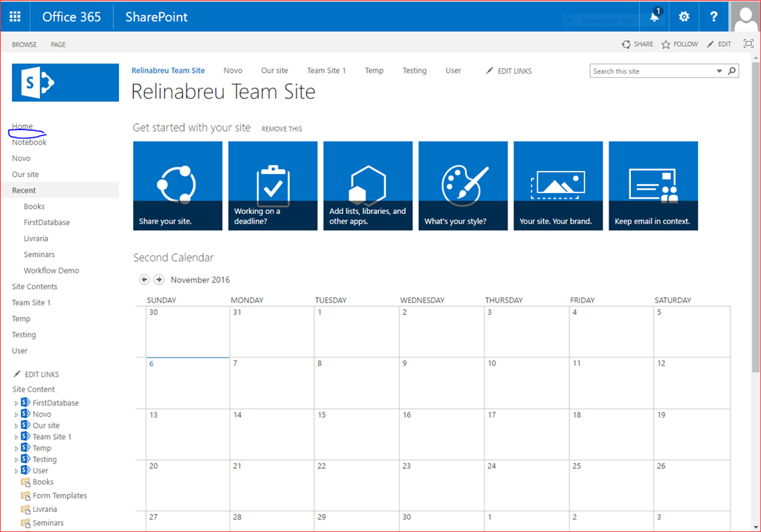Click the SharePoint site logo
761x532 pixels.
pos(65,82)
